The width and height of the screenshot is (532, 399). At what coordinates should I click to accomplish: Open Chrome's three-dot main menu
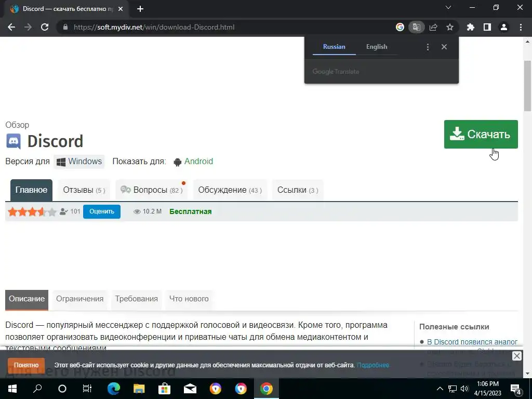coord(521,27)
